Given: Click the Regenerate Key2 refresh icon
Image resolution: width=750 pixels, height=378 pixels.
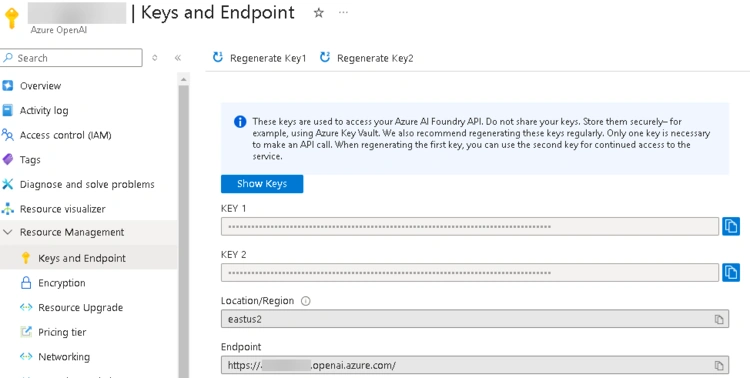Looking at the screenshot, I should coord(325,57).
